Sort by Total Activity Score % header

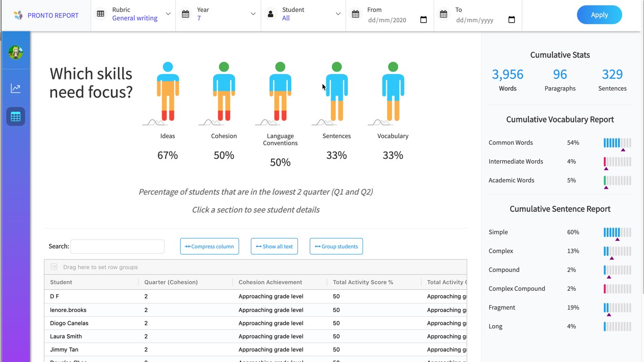374,282
